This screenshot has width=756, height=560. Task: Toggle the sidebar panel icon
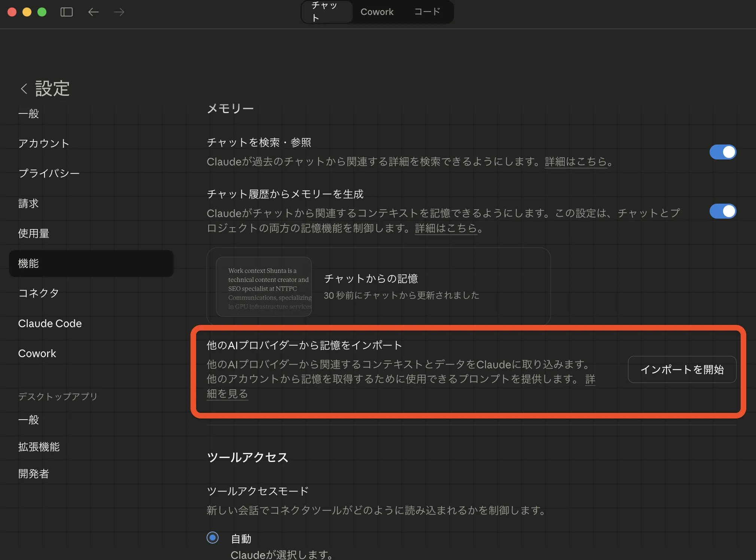pyautogui.click(x=67, y=12)
